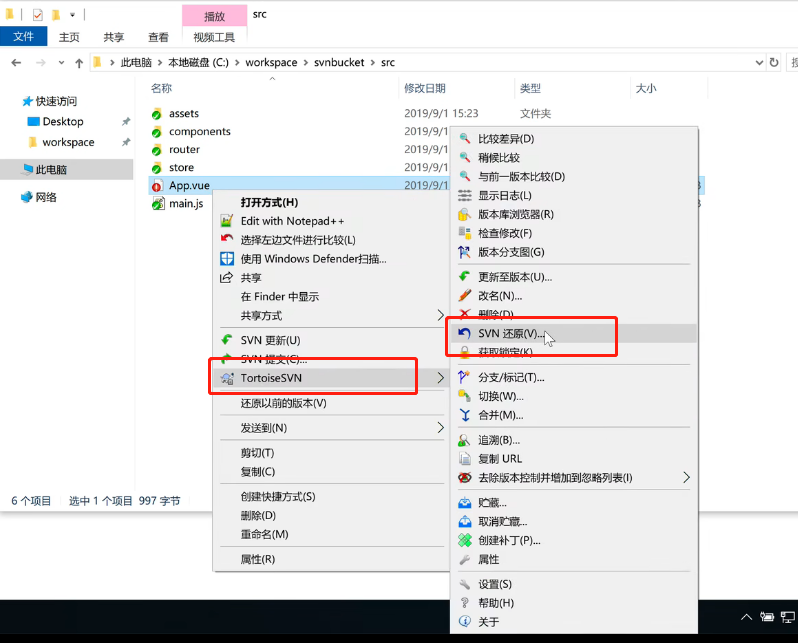Viewport: 798px width, 643px height.
Task: Click the 版本分支图(G) revision graph icon
Action: (464, 251)
